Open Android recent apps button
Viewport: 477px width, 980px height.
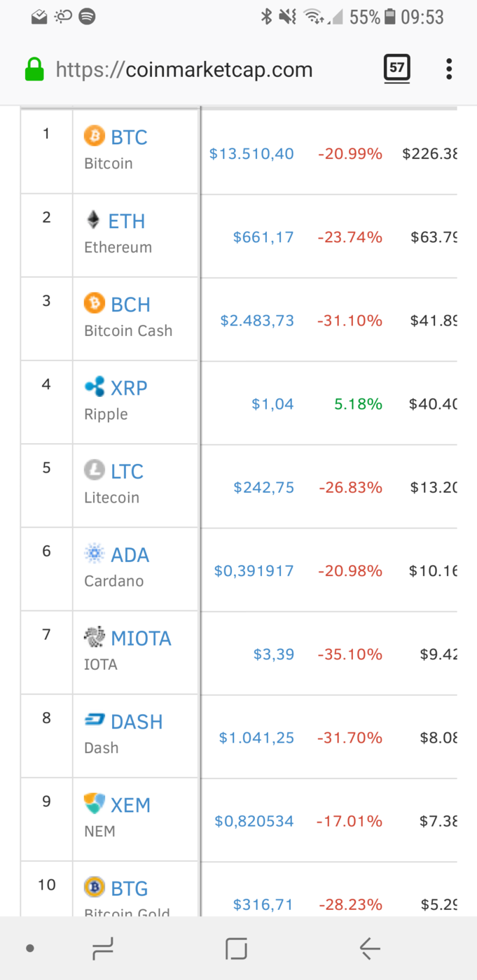pyautogui.click(x=102, y=948)
